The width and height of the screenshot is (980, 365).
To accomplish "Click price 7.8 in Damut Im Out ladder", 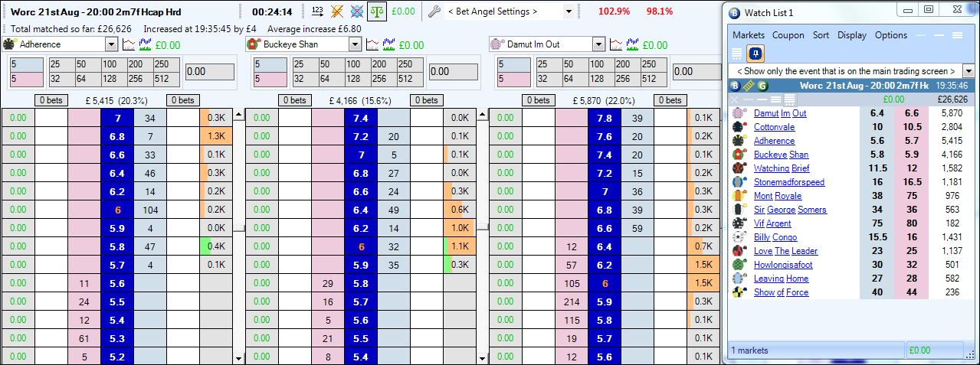I will (x=604, y=118).
